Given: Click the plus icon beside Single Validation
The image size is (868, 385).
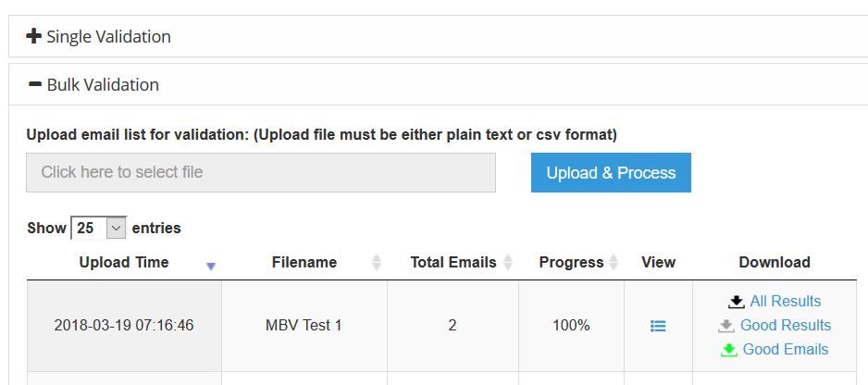Looking at the screenshot, I should [34, 37].
